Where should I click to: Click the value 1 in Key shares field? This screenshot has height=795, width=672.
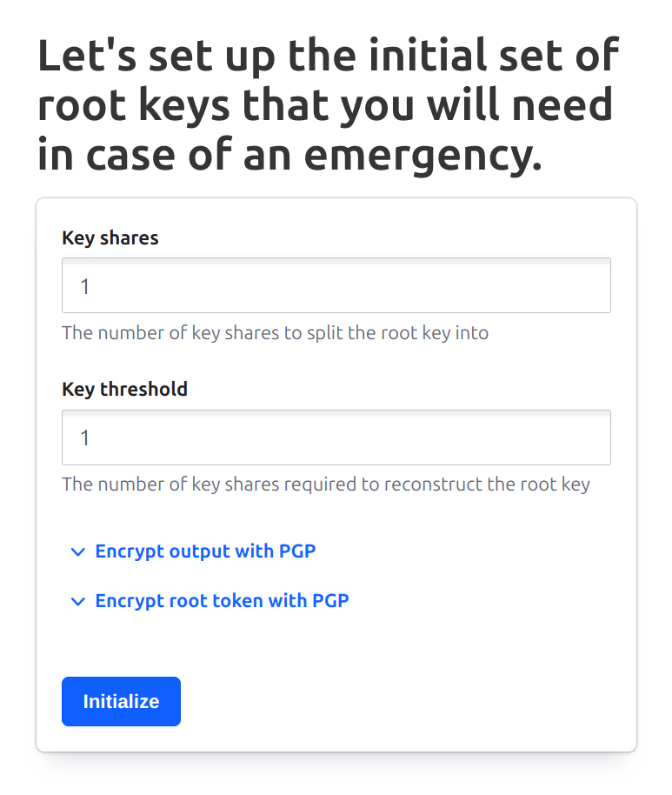pos(84,286)
